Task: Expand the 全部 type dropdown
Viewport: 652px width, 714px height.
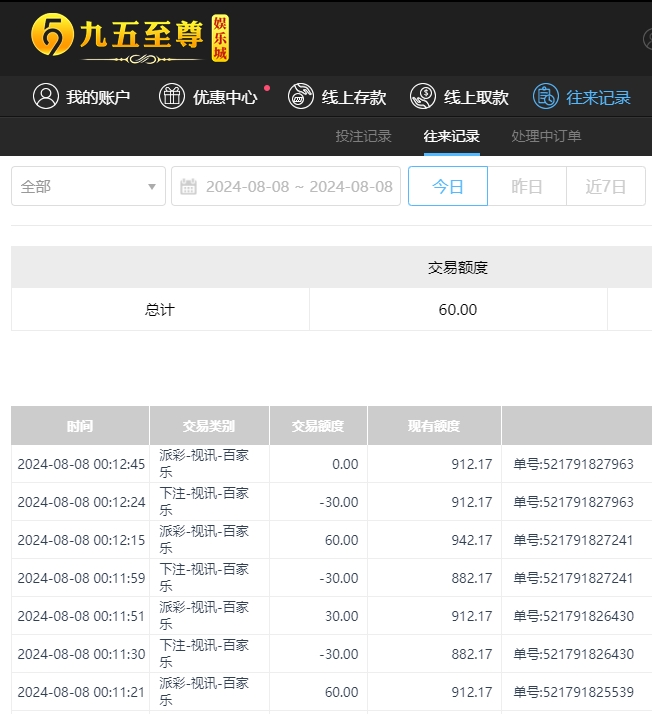Action: pos(88,187)
